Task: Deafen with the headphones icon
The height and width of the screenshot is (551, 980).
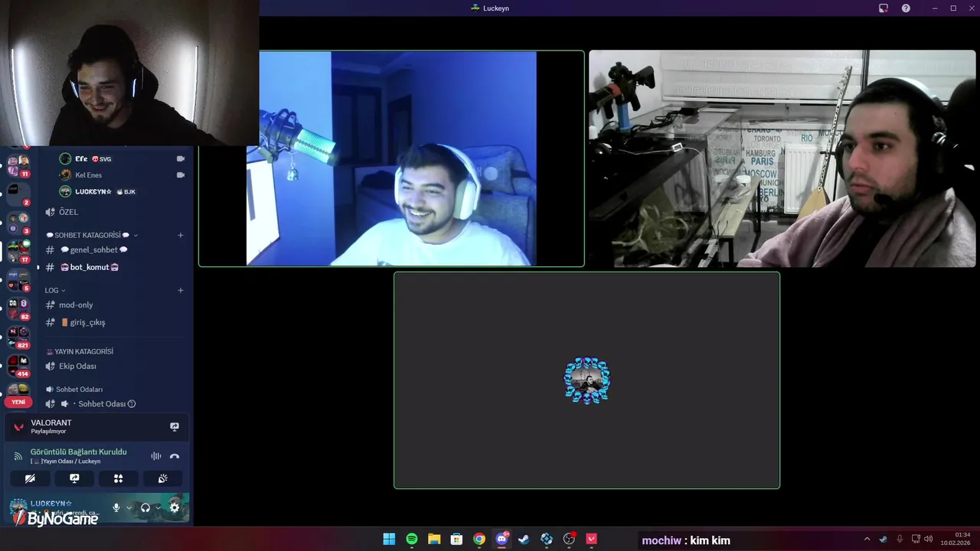Action: tap(145, 507)
